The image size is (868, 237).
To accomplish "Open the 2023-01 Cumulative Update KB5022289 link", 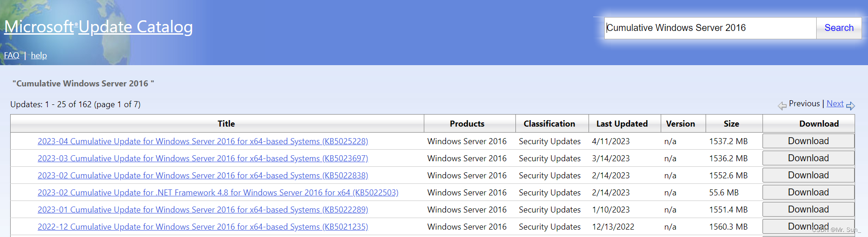I will pyautogui.click(x=203, y=210).
